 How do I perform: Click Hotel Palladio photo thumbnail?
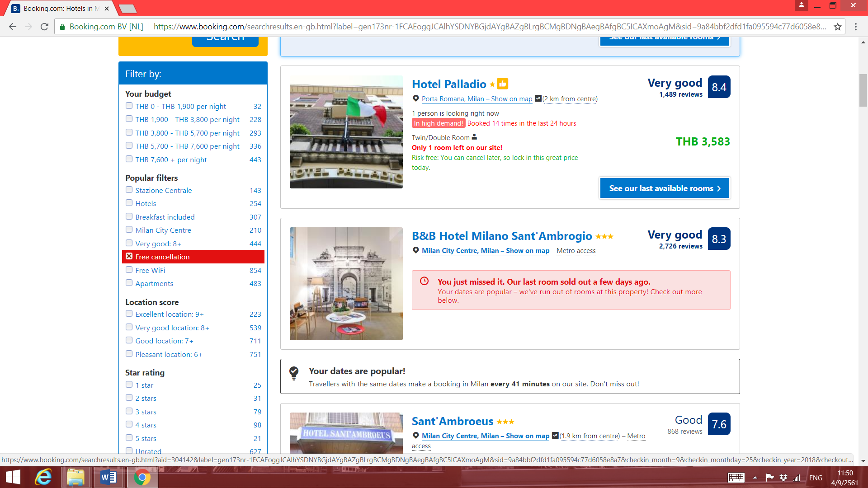346,132
